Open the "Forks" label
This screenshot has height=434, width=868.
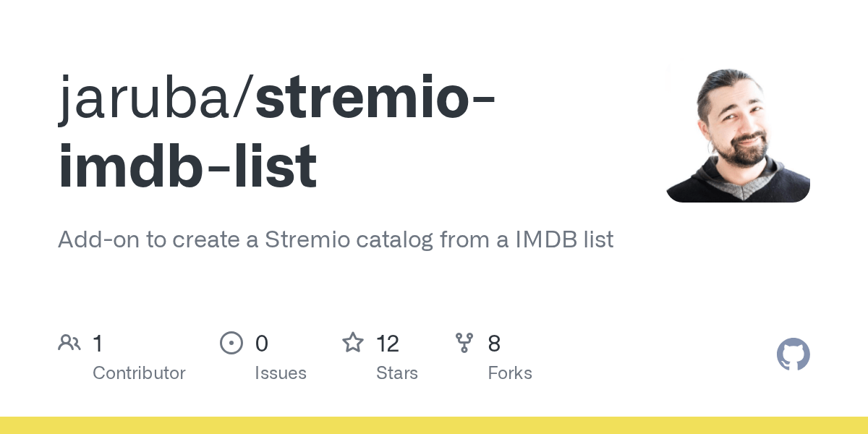pyautogui.click(x=510, y=373)
